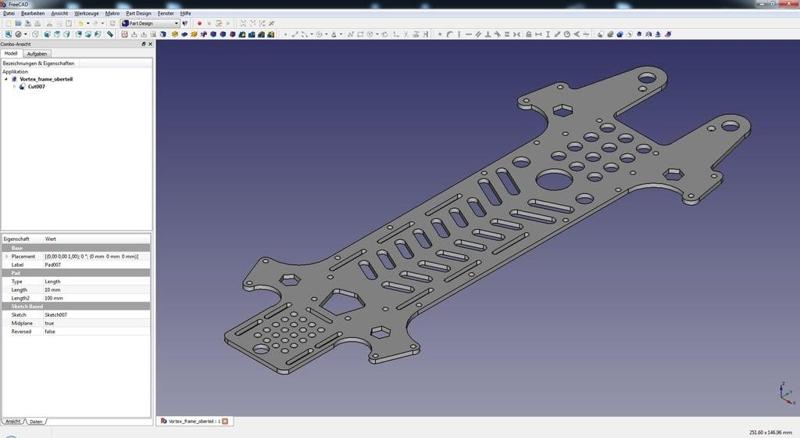Viewport: 800px width, 438px height.
Task: Expand the Placement property row
Action: click(6, 256)
